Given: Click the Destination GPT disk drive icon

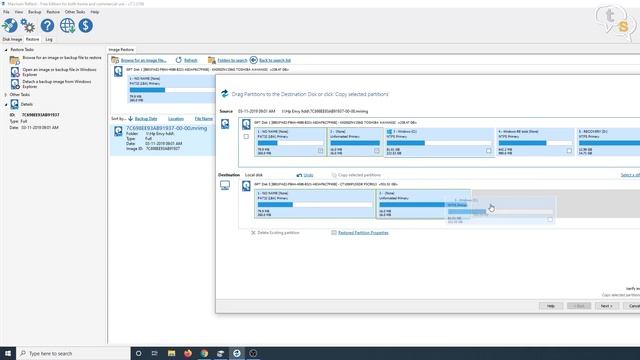Looking at the screenshot, I should [246, 186].
